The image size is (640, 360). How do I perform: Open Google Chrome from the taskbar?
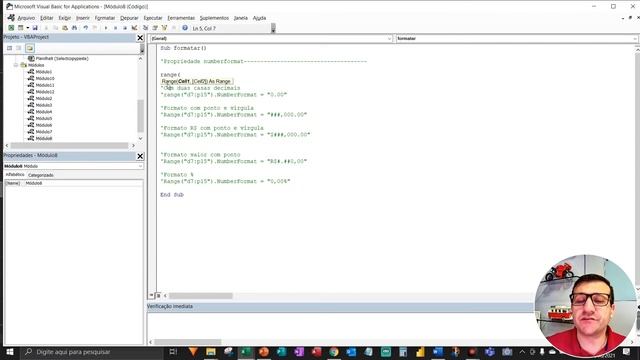click(x=334, y=352)
